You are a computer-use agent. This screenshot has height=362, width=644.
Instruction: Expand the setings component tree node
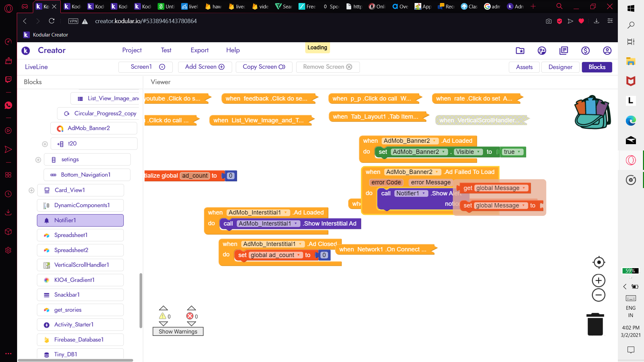(38, 160)
